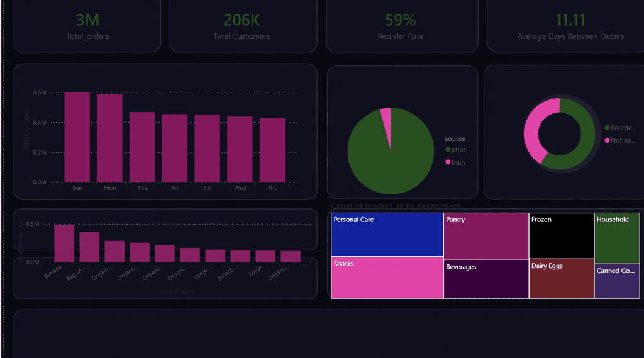Select the Not Reordered legend entry
The height and width of the screenshot is (358, 644).
coord(621,140)
